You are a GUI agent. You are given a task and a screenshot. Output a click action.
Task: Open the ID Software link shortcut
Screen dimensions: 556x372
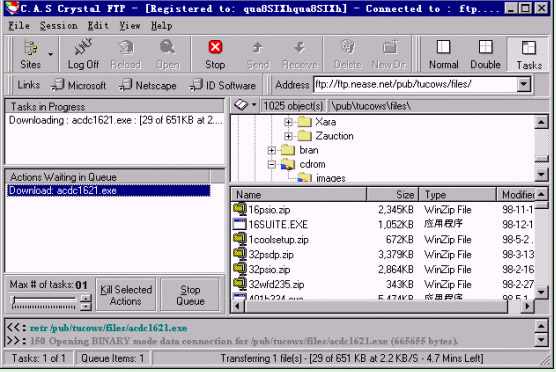point(223,85)
